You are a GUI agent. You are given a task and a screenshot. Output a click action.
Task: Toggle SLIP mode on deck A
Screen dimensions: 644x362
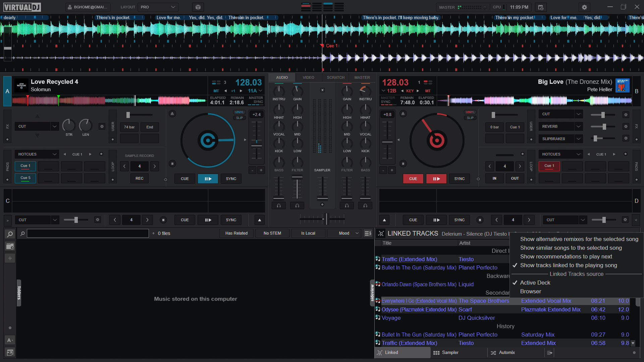point(239,118)
